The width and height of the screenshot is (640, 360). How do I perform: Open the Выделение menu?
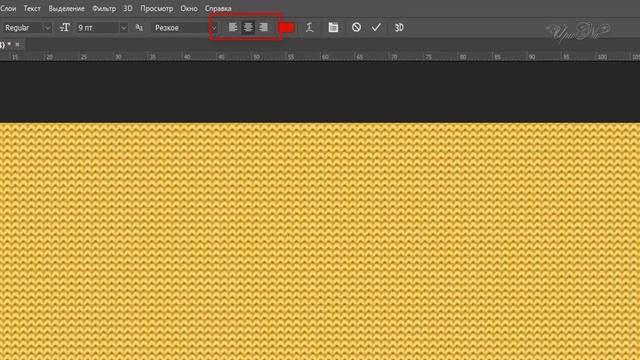point(66,8)
